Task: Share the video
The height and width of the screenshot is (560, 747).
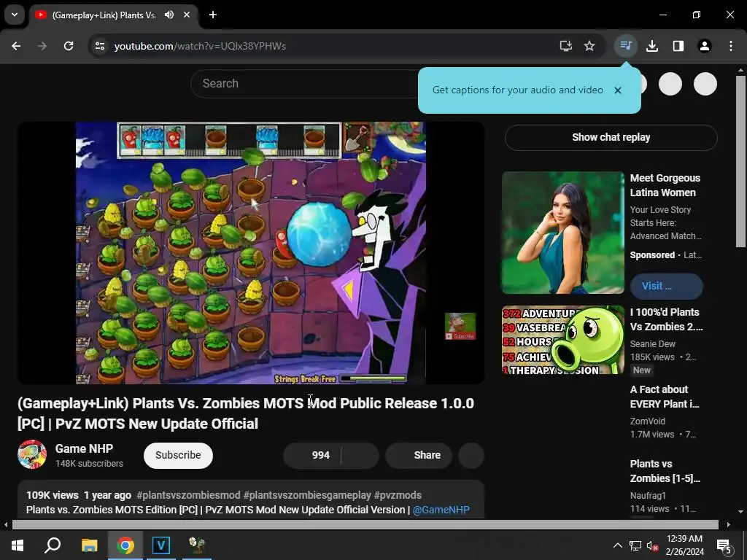Action: click(x=419, y=455)
